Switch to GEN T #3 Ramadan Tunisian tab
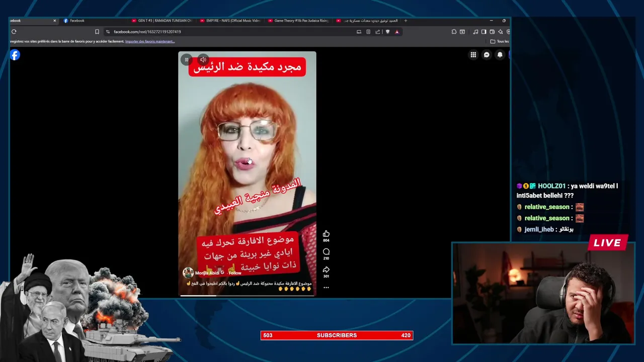The width and height of the screenshot is (644, 362). [162, 21]
